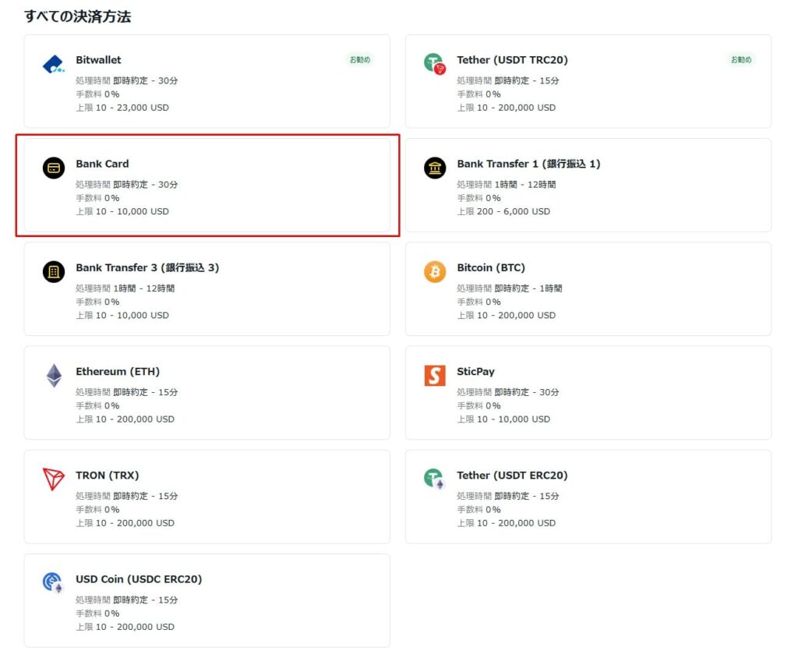Image resolution: width=798 pixels, height=672 pixels.
Task: Click the orange Bitcoin icon
Action: click(434, 271)
